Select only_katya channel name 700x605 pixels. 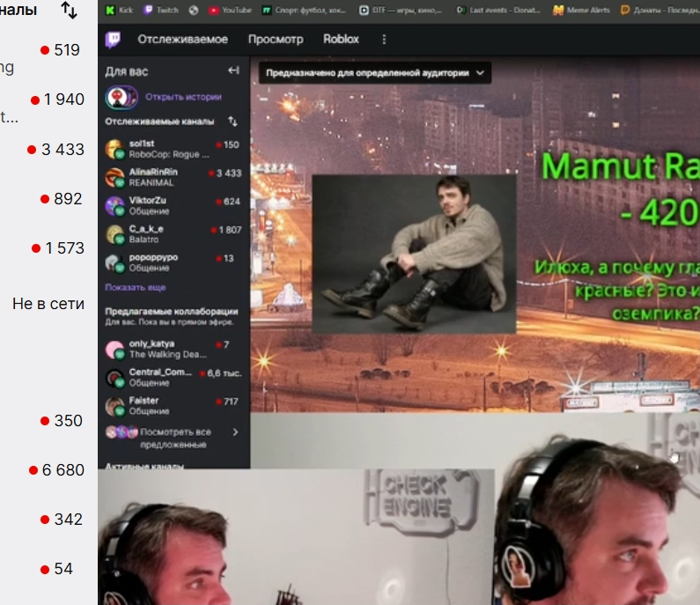(x=151, y=343)
